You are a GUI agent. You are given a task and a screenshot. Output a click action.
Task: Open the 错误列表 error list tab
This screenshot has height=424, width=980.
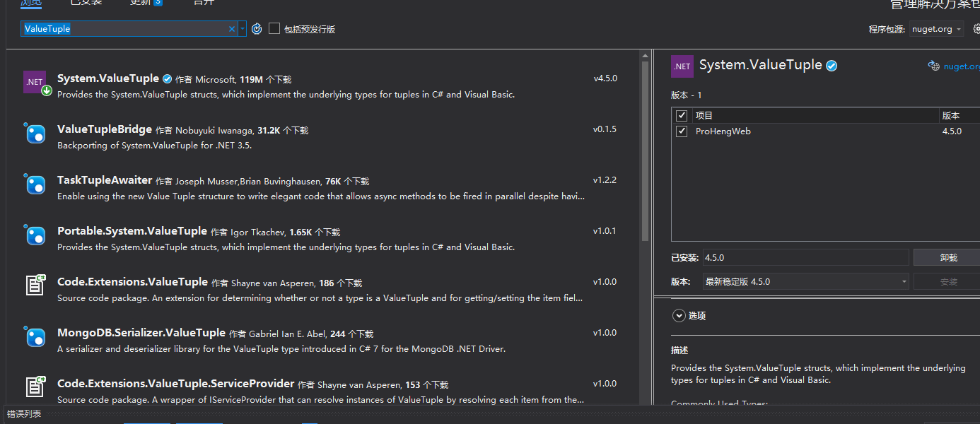point(24,414)
